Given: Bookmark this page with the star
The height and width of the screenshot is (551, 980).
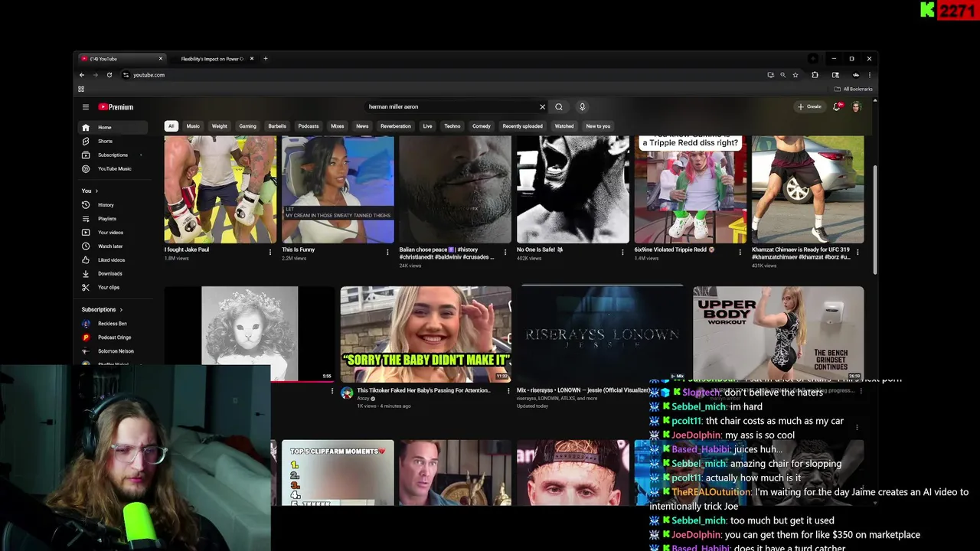Looking at the screenshot, I should [x=795, y=75].
